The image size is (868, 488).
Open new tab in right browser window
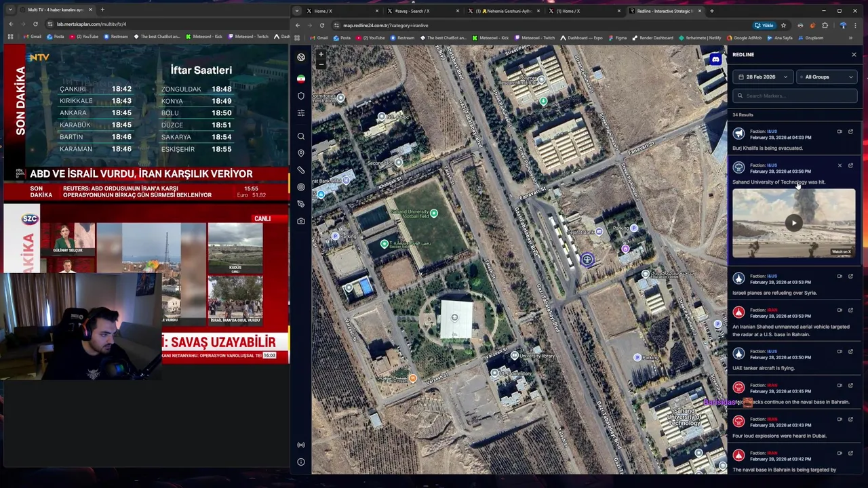coord(711,11)
